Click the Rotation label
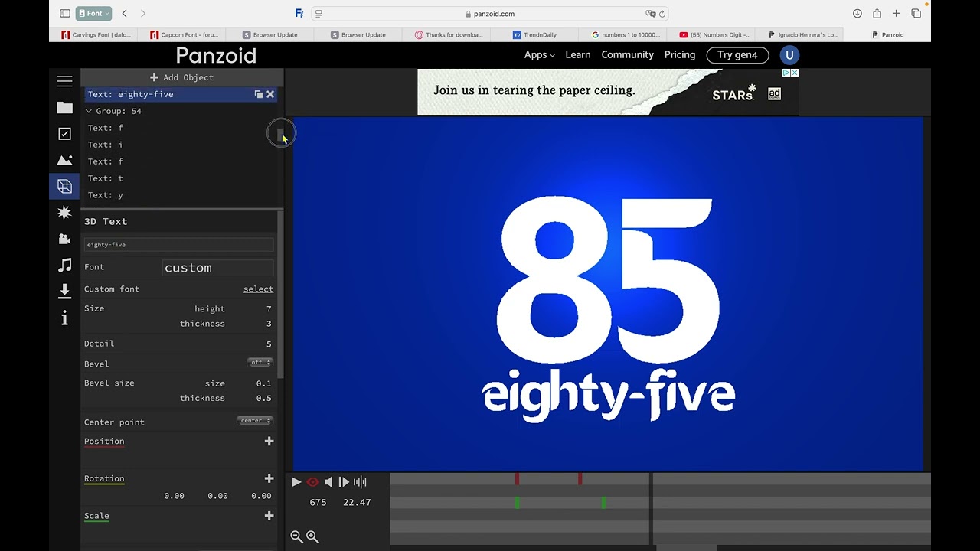 (104, 479)
